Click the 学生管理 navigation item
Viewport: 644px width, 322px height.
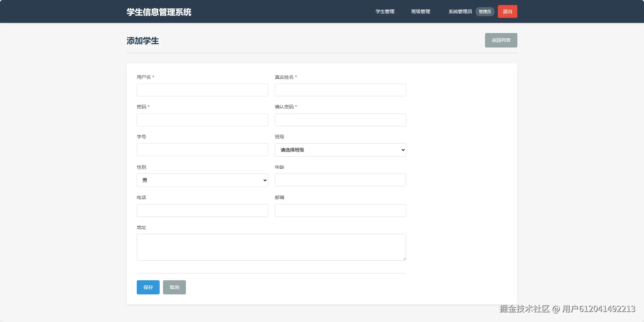[x=385, y=11]
